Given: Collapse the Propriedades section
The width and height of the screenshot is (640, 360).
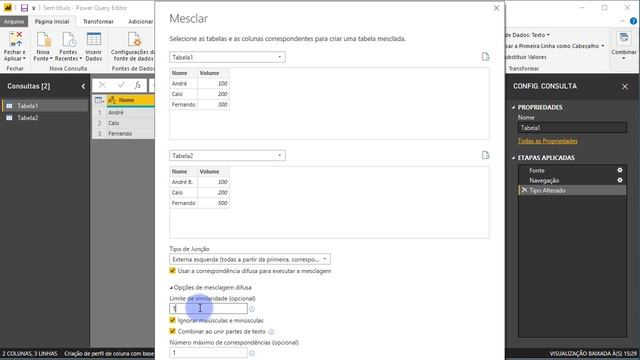Looking at the screenshot, I should (x=513, y=107).
